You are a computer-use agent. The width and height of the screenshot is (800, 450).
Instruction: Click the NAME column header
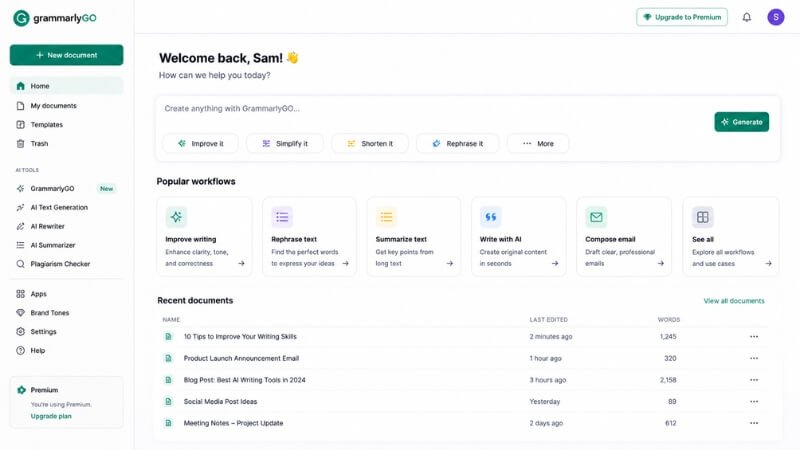[x=171, y=319]
